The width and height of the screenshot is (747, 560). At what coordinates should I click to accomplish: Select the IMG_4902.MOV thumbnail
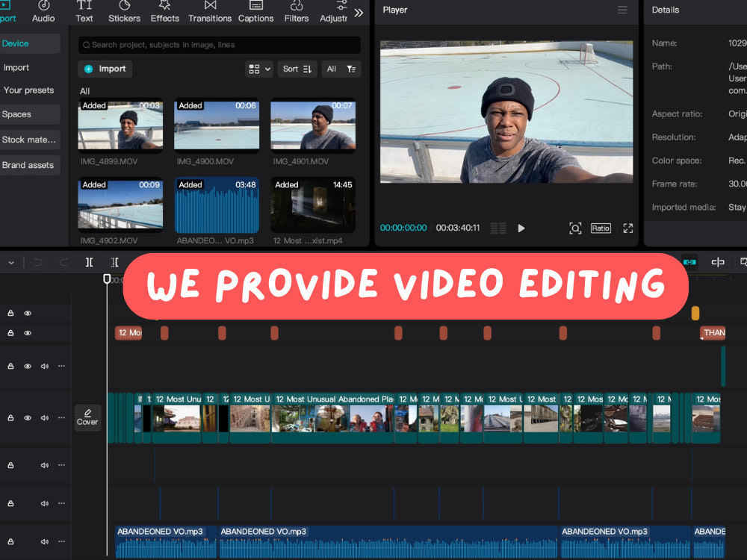pos(120,205)
